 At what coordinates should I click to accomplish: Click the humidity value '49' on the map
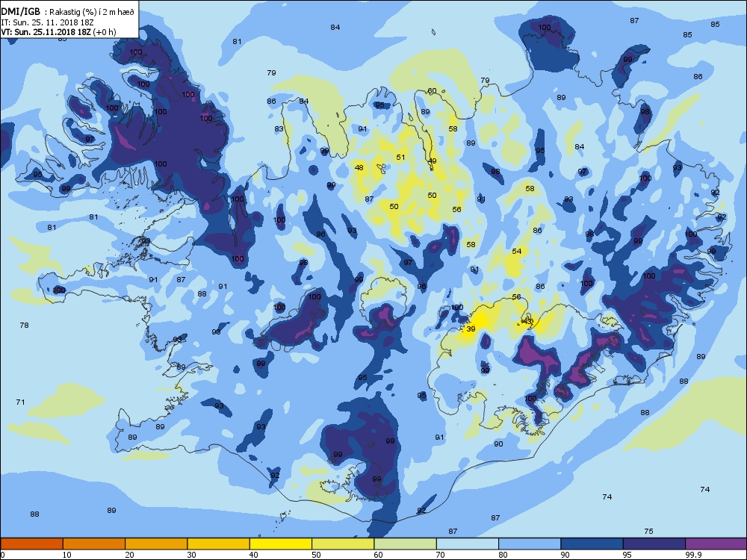(x=432, y=161)
